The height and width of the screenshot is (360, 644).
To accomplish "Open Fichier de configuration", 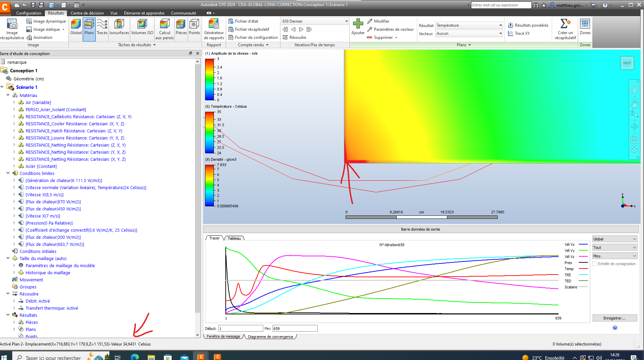I will coord(253,37).
